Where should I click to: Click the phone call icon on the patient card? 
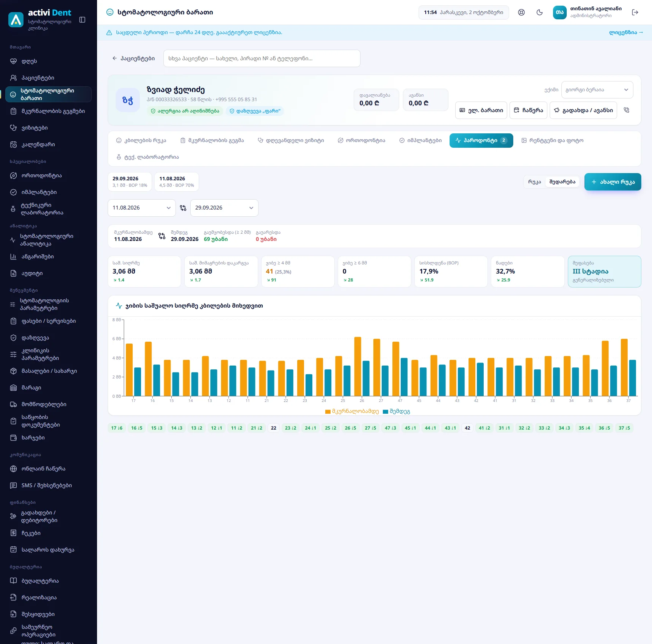[626, 110]
